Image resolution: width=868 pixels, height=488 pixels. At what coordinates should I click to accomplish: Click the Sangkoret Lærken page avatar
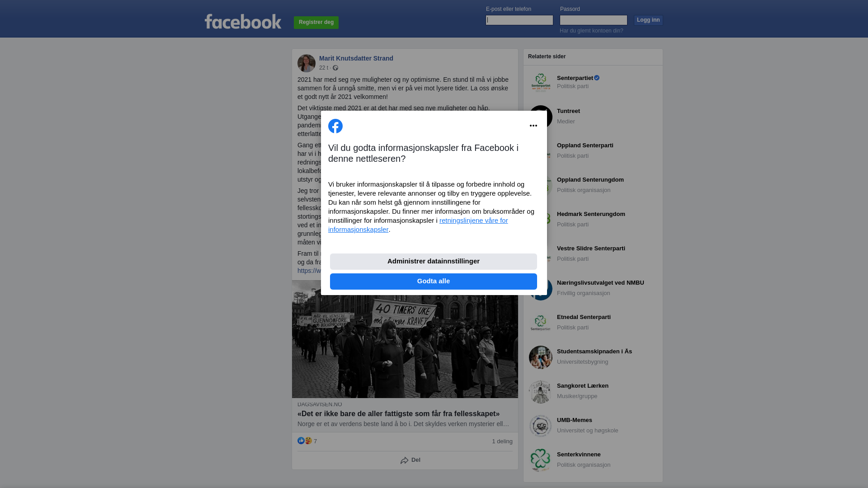click(x=541, y=392)
